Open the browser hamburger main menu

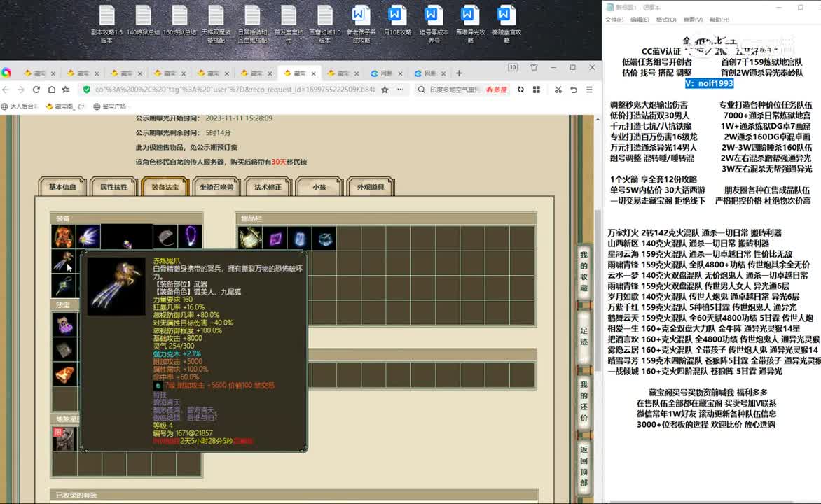click(589, 90)
